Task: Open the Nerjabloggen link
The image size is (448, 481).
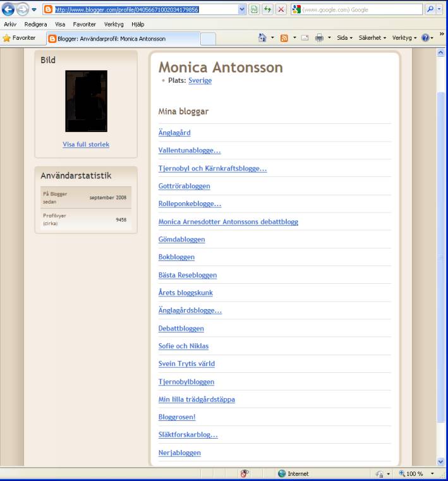Action: pos(179,453)
